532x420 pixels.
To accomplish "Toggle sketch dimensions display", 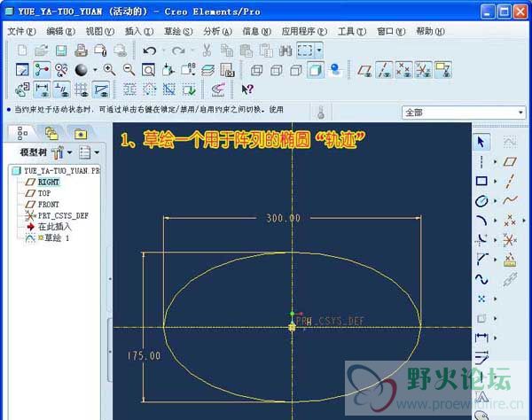I will [42, 89].
